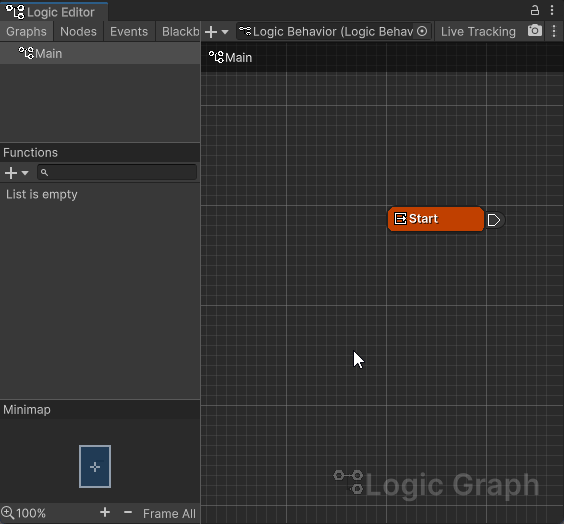Click the magnifier zoom 100% icon

coord(8,512)
